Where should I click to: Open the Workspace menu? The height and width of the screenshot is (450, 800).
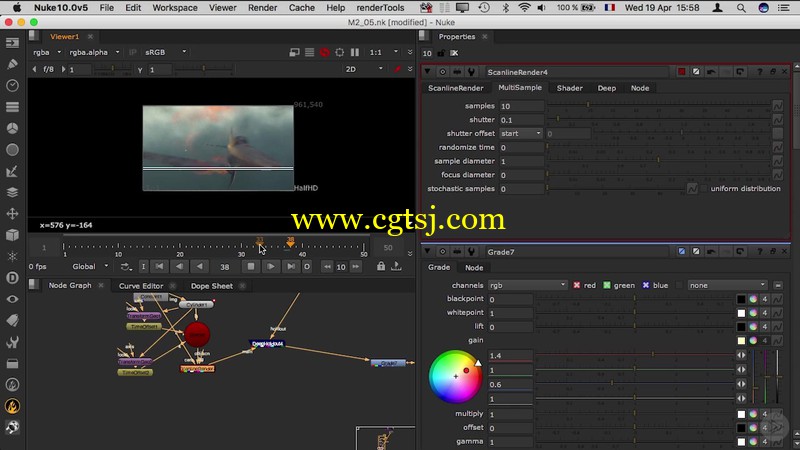[174, 8]
